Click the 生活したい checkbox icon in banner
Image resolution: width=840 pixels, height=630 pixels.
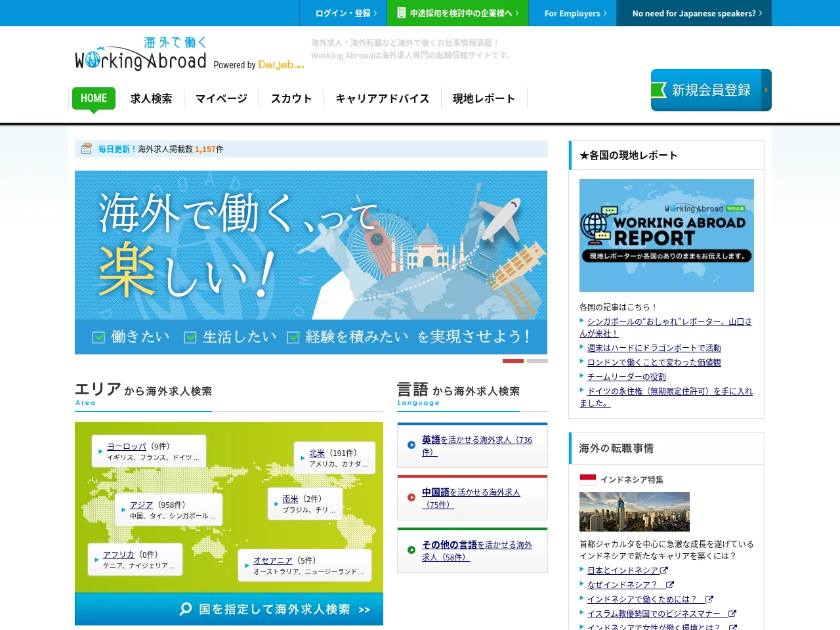[190, 337]
